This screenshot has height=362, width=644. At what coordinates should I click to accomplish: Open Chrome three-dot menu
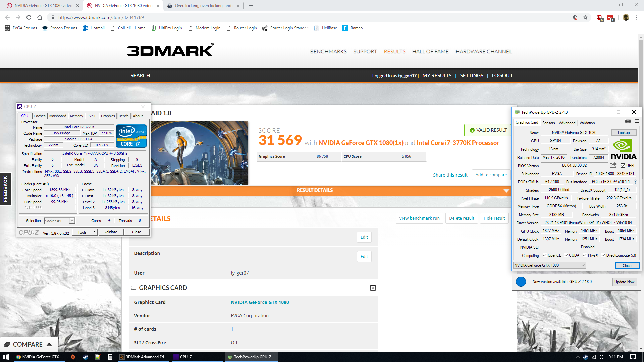tap(637, 17)
